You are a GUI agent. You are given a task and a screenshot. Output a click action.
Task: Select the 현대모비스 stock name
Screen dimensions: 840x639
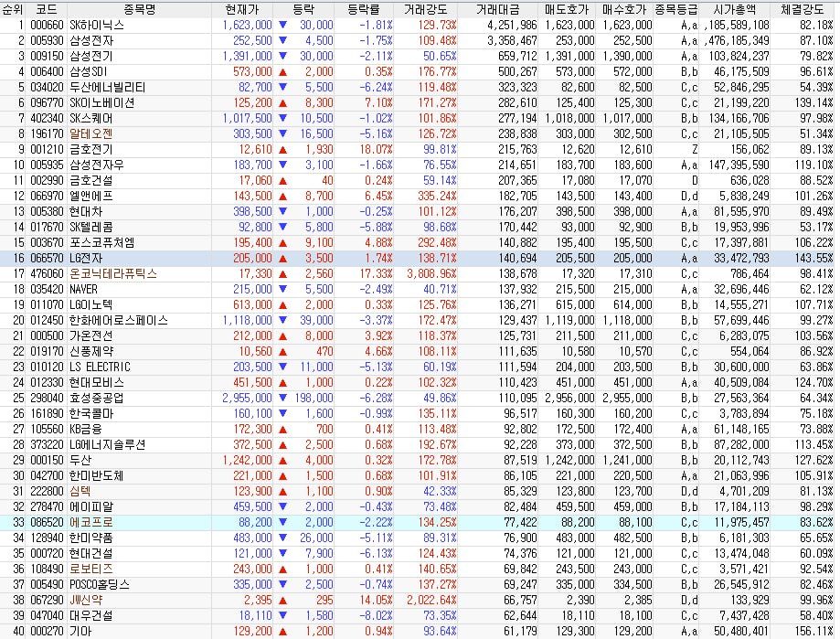pyautogui.click(x=96, y=382)
